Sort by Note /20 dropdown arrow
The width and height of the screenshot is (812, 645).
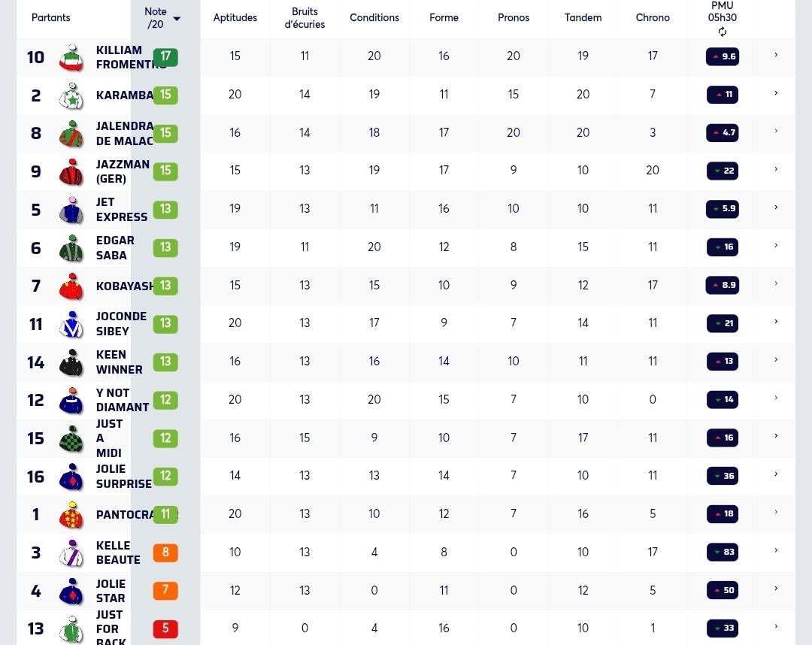[177, 19]
